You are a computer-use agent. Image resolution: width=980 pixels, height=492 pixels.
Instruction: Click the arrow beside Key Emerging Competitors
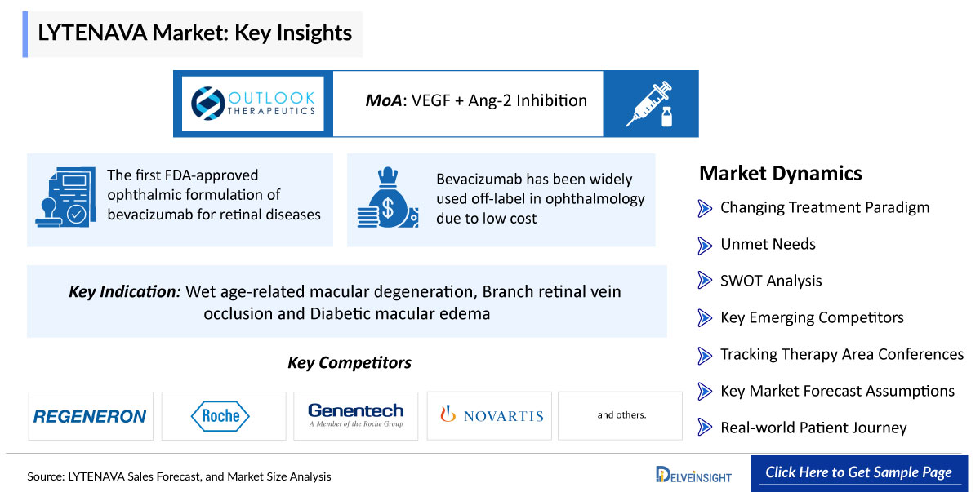tap(705, 318)
